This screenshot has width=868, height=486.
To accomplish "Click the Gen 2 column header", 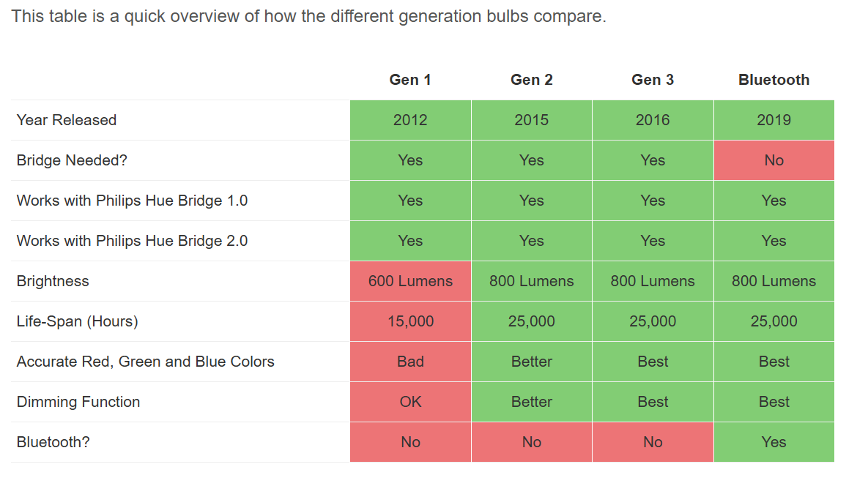I will (531, 80).
